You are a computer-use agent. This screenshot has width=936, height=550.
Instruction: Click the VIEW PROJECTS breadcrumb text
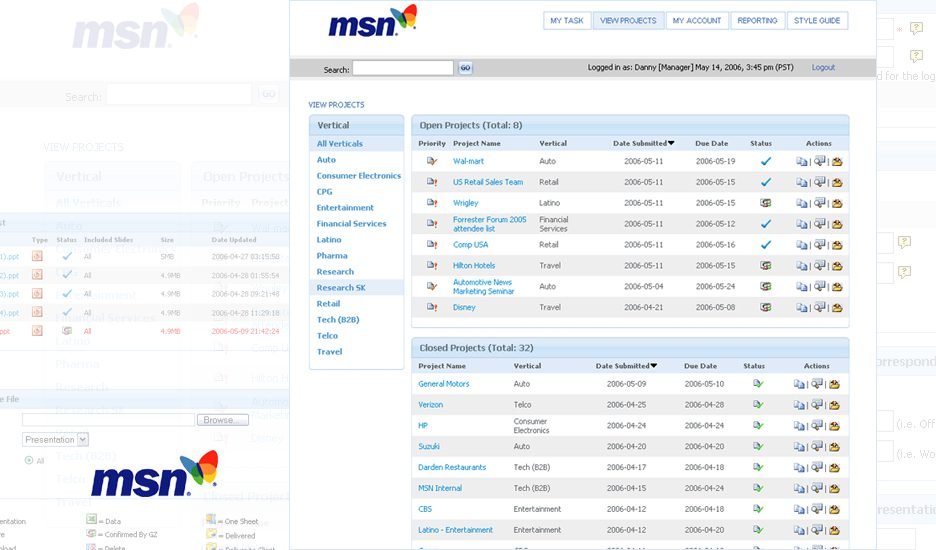click(x=336, y=105)
